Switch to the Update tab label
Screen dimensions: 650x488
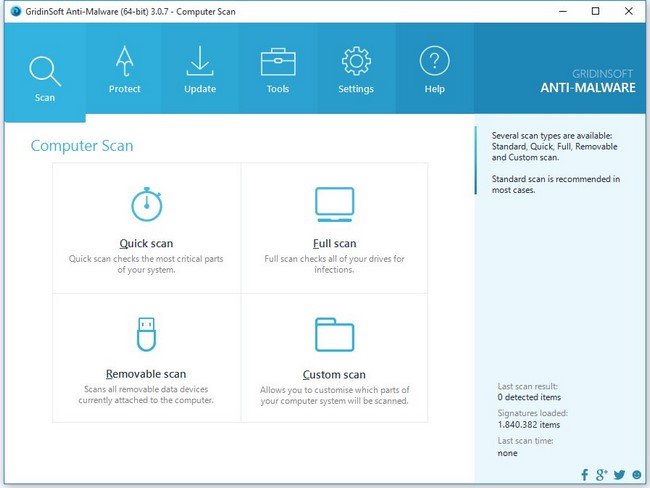point(200,89)
